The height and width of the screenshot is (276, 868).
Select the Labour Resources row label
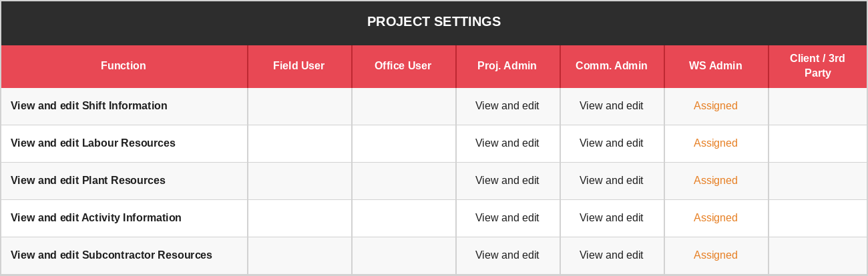pyautogui.click(x=93, y=143)
